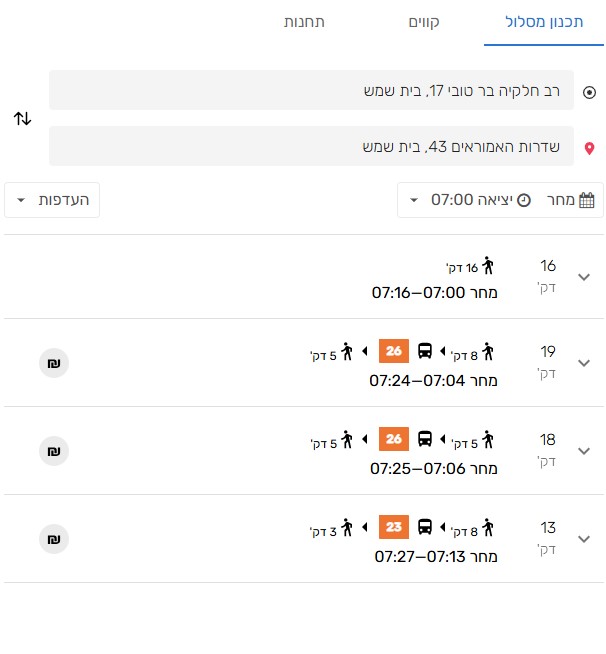Click the origin address field רב חלקיה בר טובי
Image resolution: width=606 pixels, height=654 pixels.
[x=311, y=91]
